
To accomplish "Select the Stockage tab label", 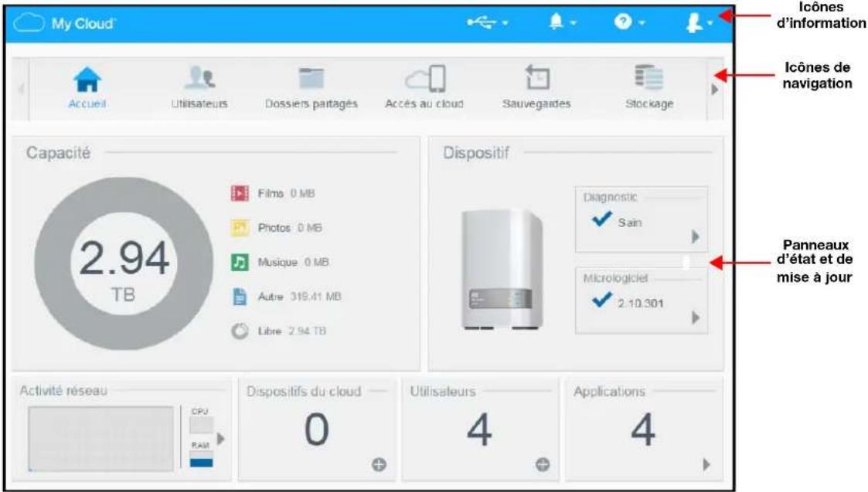I will point(649,104).
